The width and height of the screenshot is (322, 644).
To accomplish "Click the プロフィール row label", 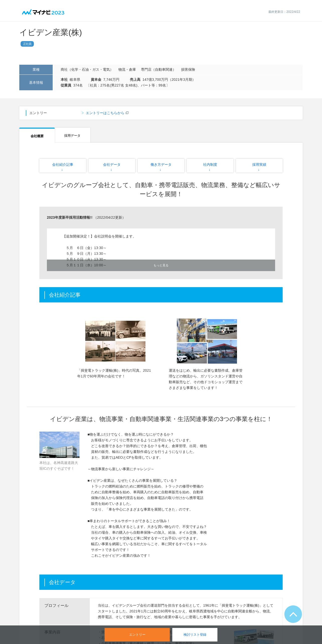I will pyautogui.click(x=64, y=611).
